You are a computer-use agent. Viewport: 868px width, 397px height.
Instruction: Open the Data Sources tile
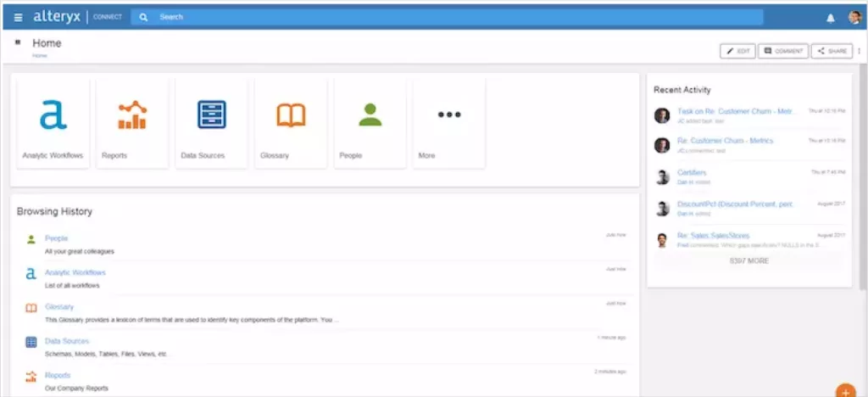211,123
